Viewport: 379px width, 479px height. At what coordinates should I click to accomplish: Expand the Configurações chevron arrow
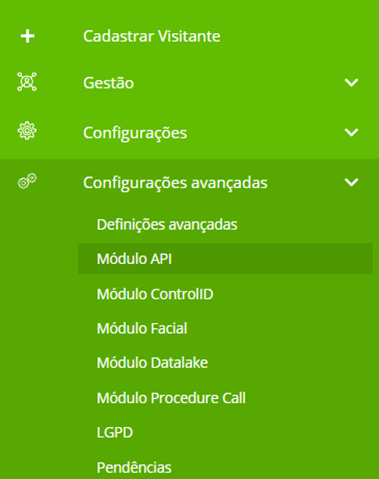point(351,132)
